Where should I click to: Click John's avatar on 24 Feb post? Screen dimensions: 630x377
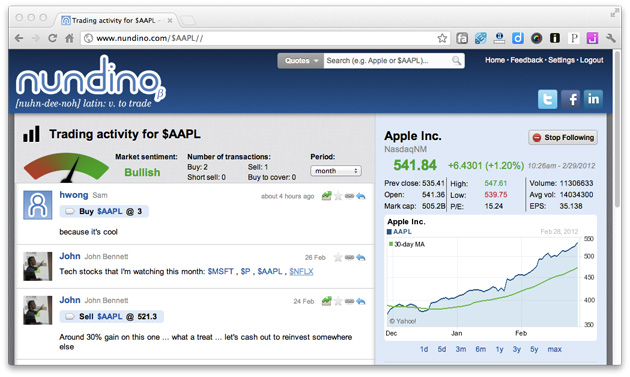tap(38, 310)
